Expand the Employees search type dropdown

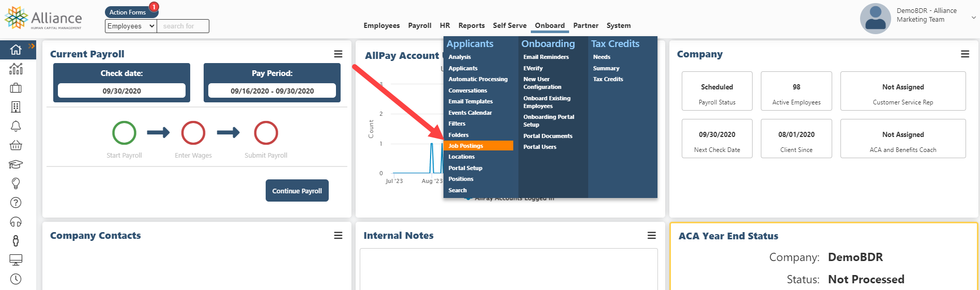pos(131,26)
